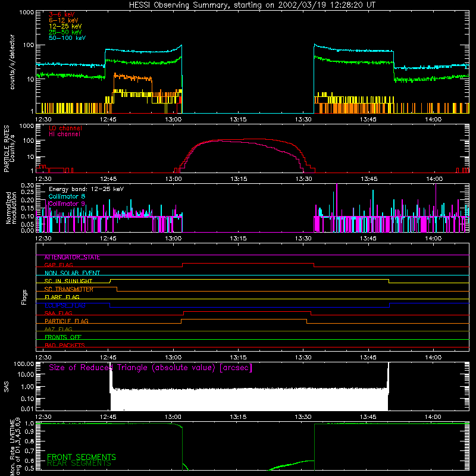Click the 13:45 time tick under the modulation plot
The width and height of the screenshot is (476, 476).
368,239
